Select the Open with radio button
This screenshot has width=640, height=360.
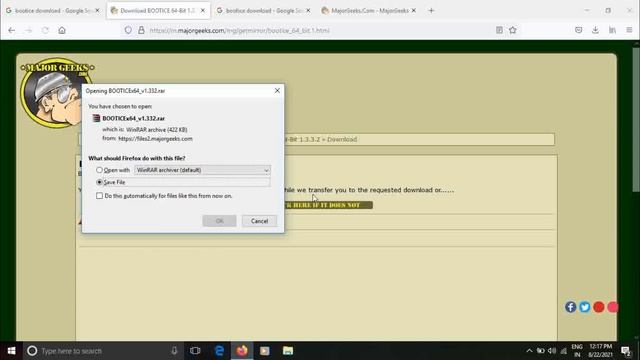(99, 170)
